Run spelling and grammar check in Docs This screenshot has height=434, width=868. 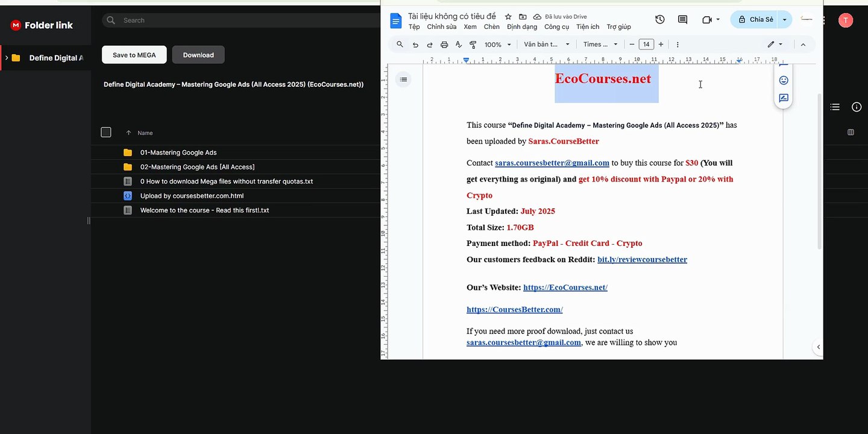[x=459, y=45]
